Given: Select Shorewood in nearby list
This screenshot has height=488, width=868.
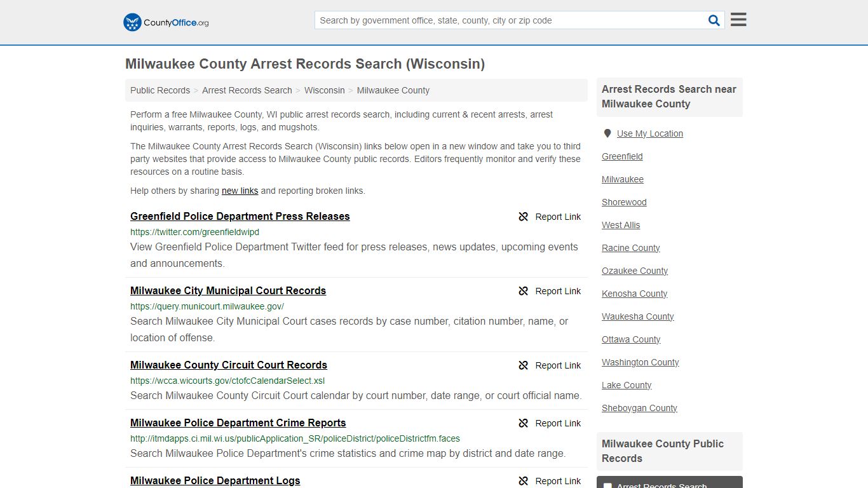Looking at the screenshot, I should (624, 202).
